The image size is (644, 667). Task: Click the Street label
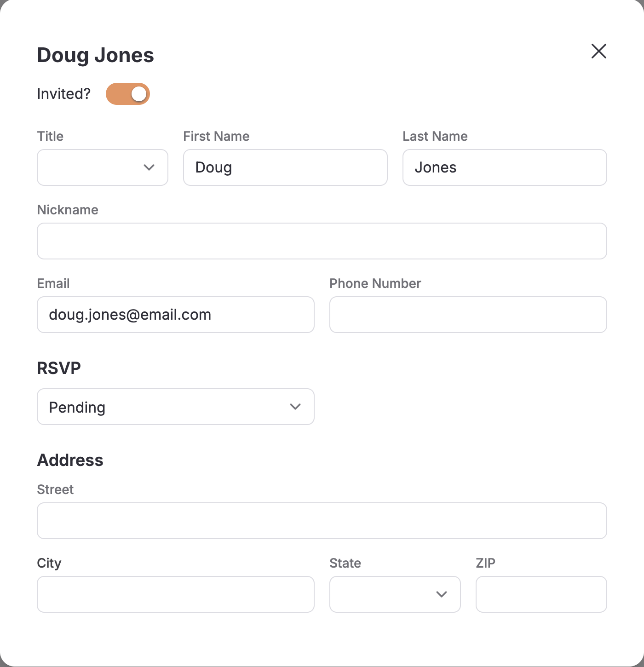(x=55, y=489)
